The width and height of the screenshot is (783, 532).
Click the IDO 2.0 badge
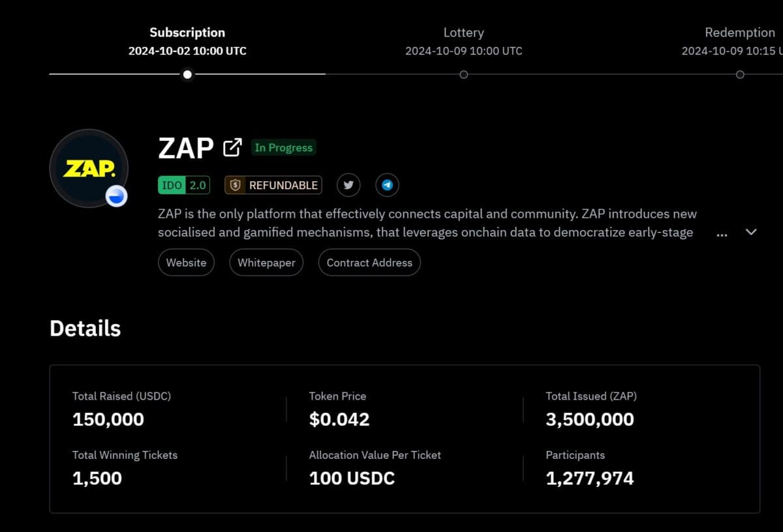point(183,185)
